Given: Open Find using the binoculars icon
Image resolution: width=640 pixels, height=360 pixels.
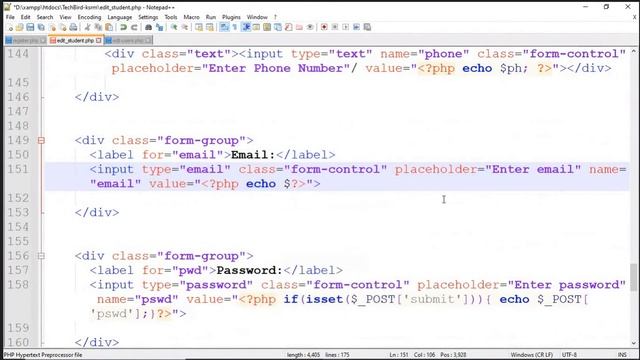Looking at the screenshot, I should (x=149, y=27).
